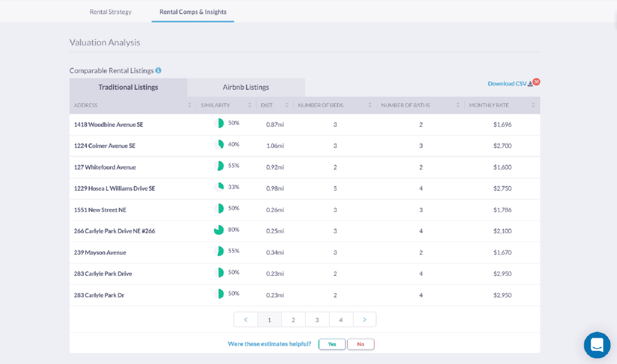Select the Traditional Listings tab
617x364 pixels.
[128, 87]
